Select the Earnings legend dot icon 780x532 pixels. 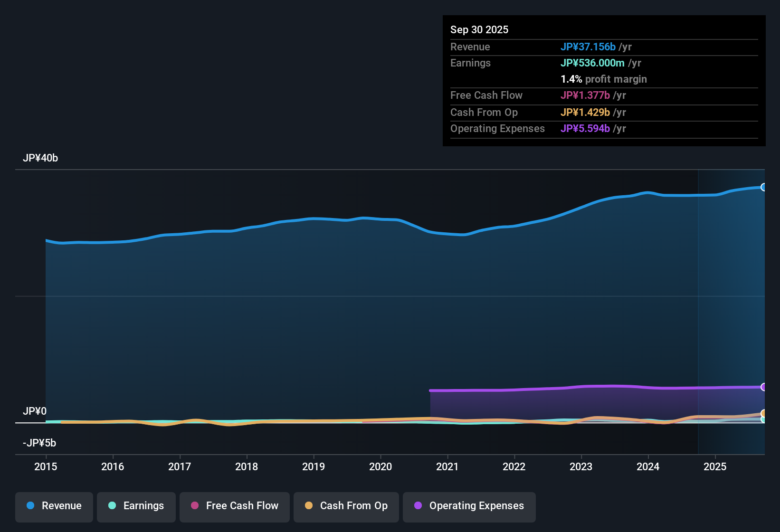(x=112, y=506)
